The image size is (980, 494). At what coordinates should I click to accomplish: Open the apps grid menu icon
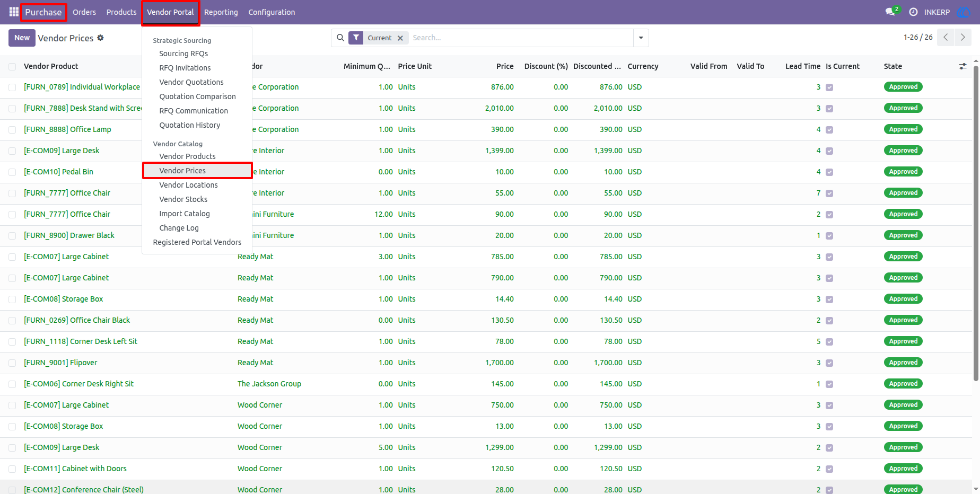(x=14, y=12)
